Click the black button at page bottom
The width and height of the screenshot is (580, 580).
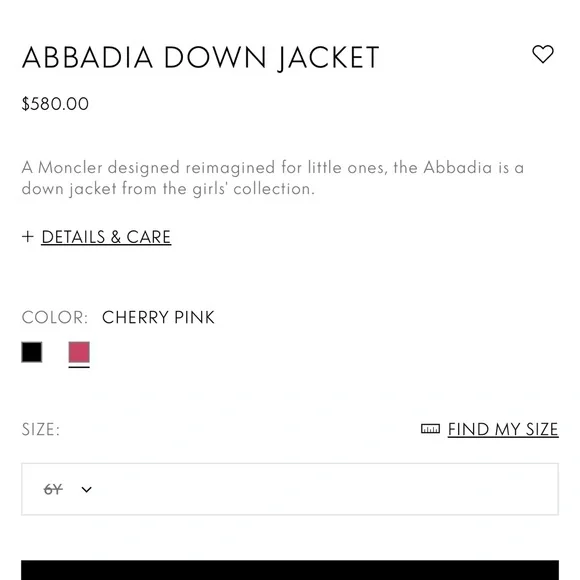coord(290,570)
